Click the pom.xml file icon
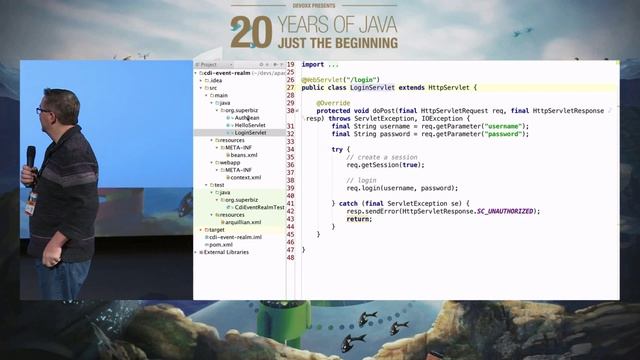The width and height of the screenshot is (640, 360). coord(207,245)
